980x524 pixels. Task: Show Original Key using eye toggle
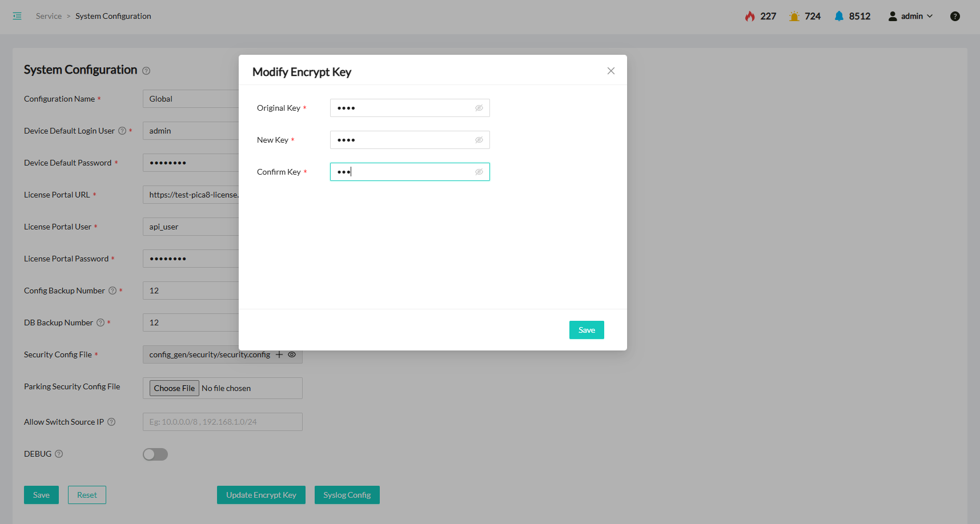[479, 108]
